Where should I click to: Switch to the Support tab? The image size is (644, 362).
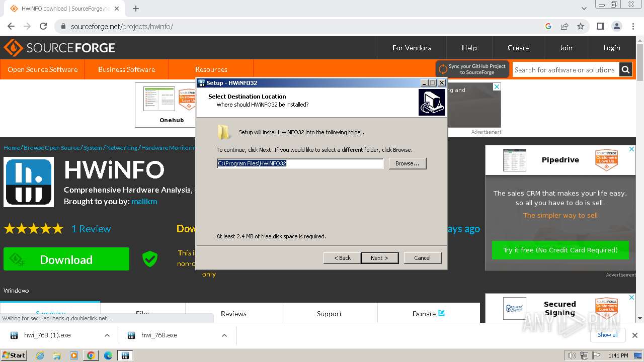pyautogui.click(x=330, y=314)
